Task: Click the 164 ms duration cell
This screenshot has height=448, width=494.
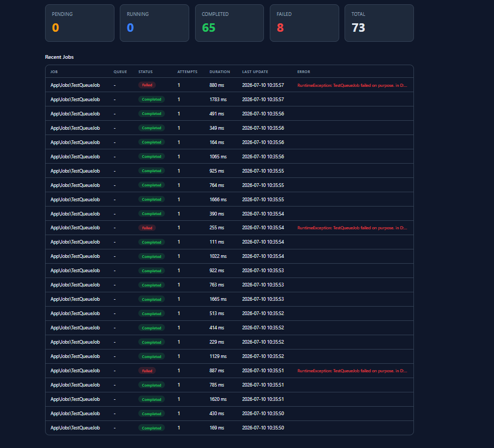Action: 217,142
